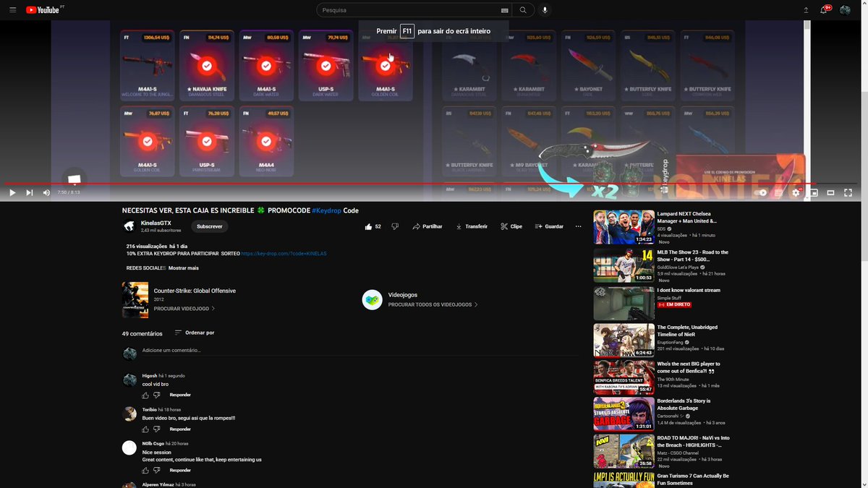Click the '49 comentários' count text
868x488 pixels.
point(142,333)
